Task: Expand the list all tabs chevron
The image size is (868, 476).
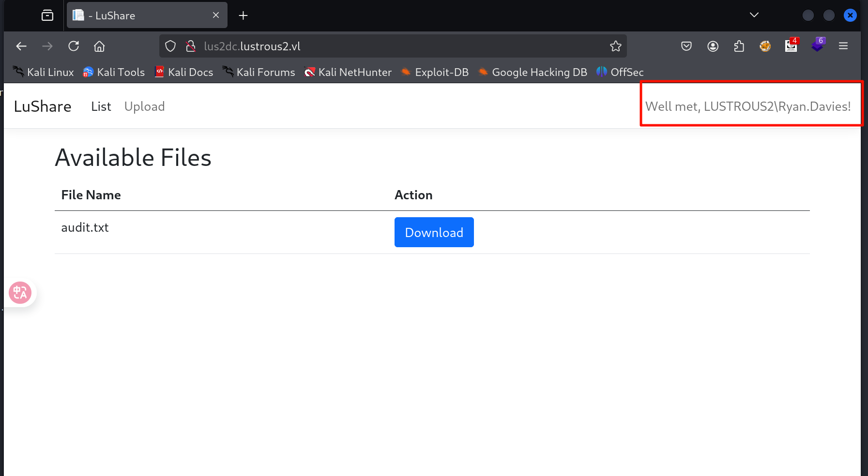Action: coord(754,15)
